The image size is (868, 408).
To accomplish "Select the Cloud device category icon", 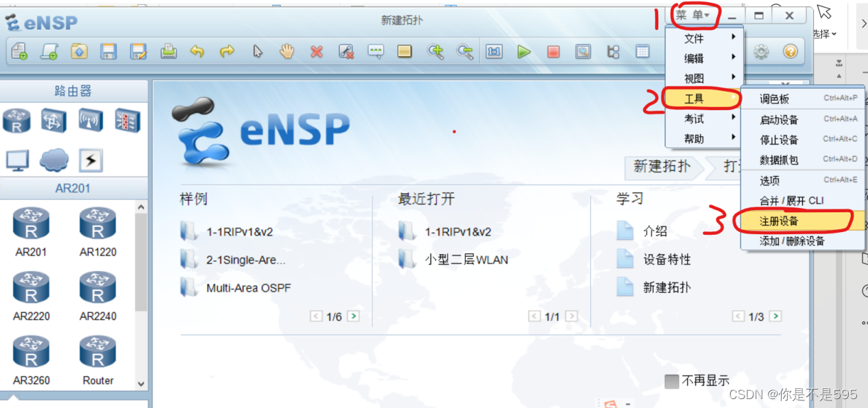I will 54,160.
